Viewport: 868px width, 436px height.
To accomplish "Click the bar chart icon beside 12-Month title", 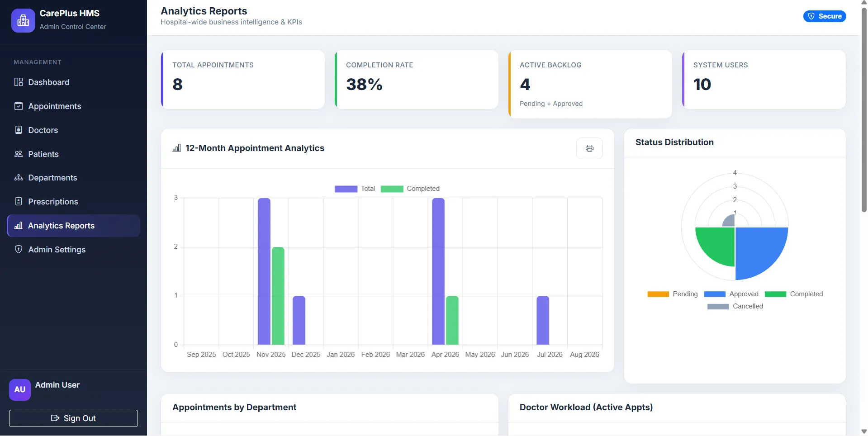I will (177, 148).
